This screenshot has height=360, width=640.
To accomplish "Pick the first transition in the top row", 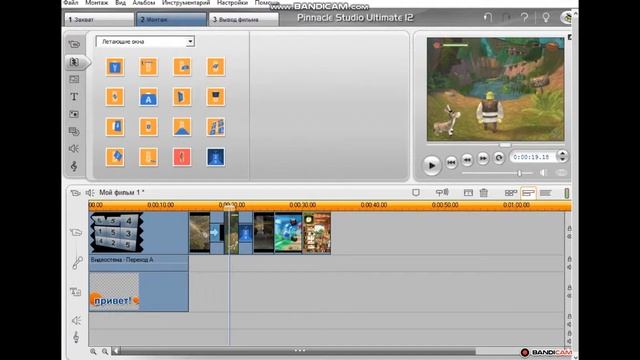I will point(115,67).
